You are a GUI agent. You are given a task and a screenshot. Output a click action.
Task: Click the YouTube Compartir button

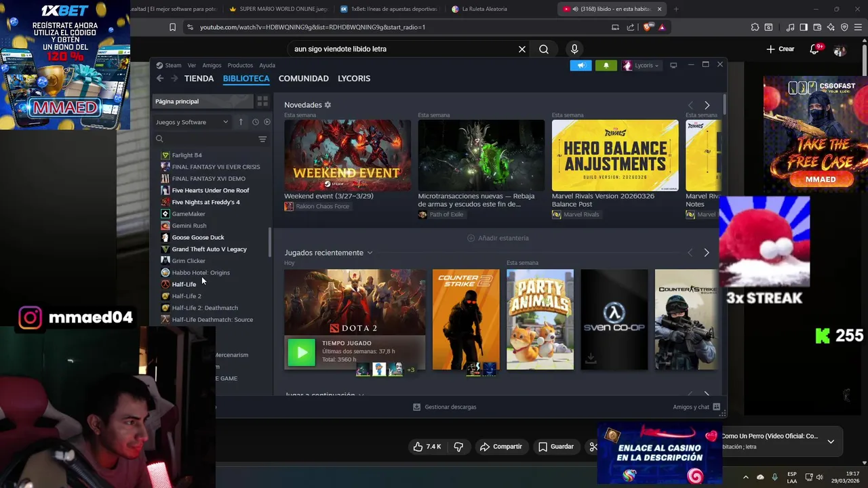click(501, 447)
